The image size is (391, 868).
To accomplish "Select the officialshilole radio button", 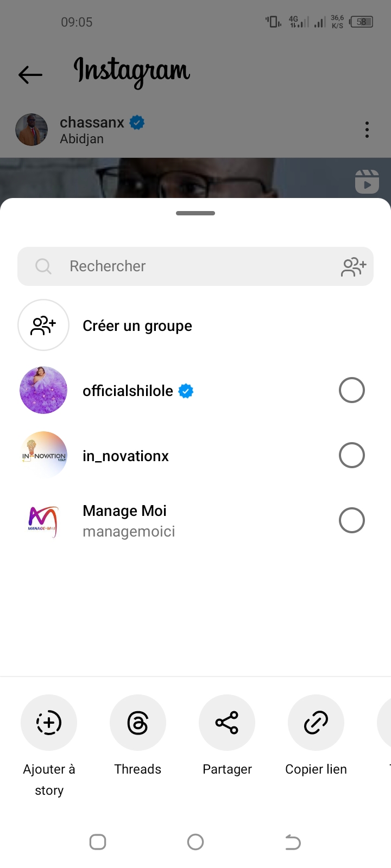I will pyautogui.click(x=351, y=390).
